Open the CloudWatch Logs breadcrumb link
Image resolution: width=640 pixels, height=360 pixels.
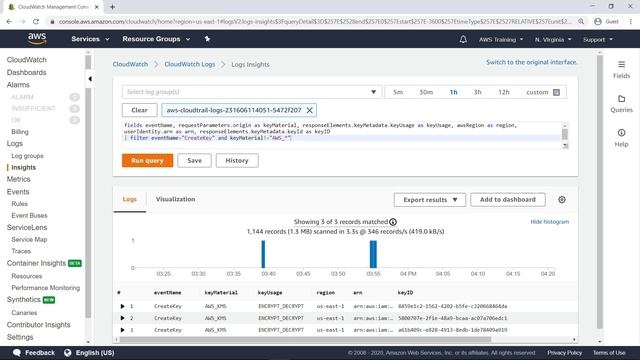(189, 64)
